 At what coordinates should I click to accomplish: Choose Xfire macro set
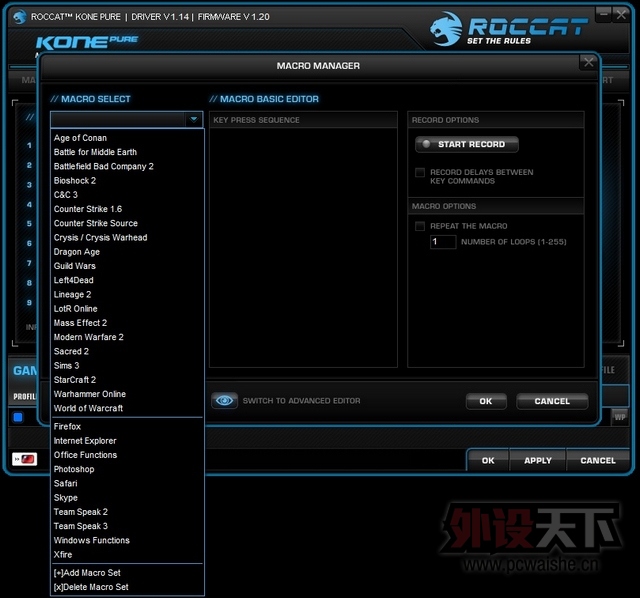[127, 555]
